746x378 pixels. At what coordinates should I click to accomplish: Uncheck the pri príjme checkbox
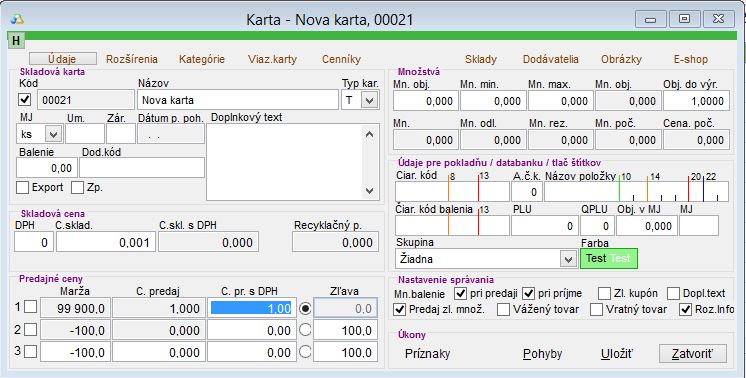click(529, 293)
